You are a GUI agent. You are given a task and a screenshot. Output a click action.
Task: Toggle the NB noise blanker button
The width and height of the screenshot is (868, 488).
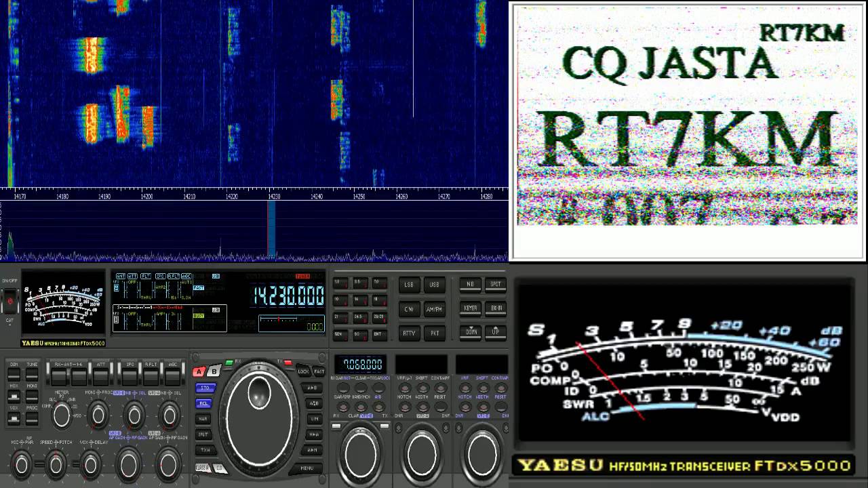coord(470,284)
